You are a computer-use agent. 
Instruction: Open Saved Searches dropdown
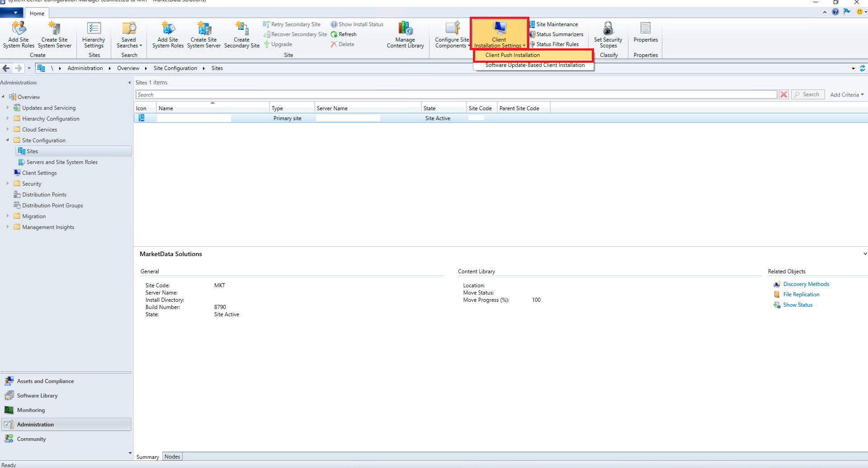(129, 35)
